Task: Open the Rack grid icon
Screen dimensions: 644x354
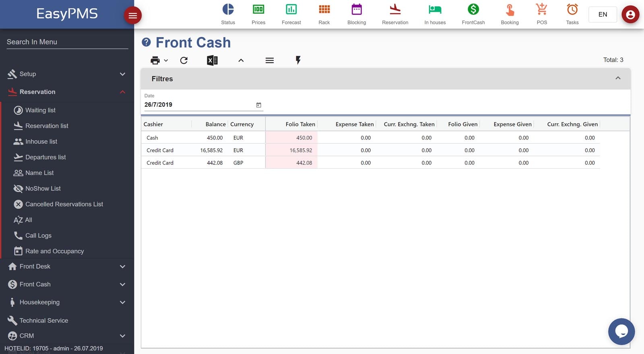Action: 324,9
